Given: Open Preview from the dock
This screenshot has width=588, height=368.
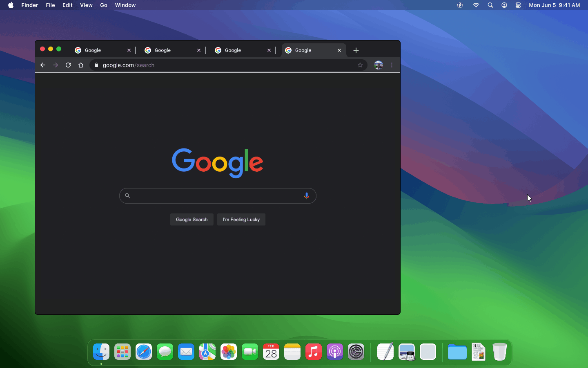Looking at the screenshot, I should (x=407, y=352).
